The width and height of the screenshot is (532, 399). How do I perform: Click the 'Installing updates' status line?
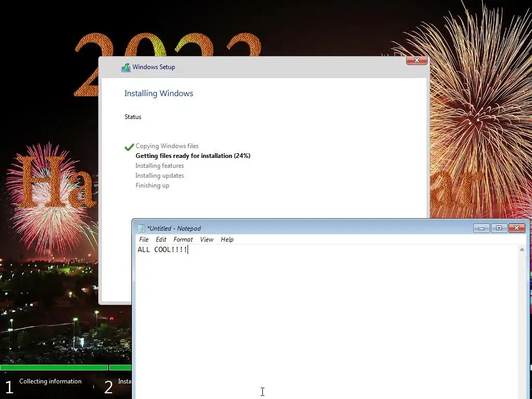point(159,176)
